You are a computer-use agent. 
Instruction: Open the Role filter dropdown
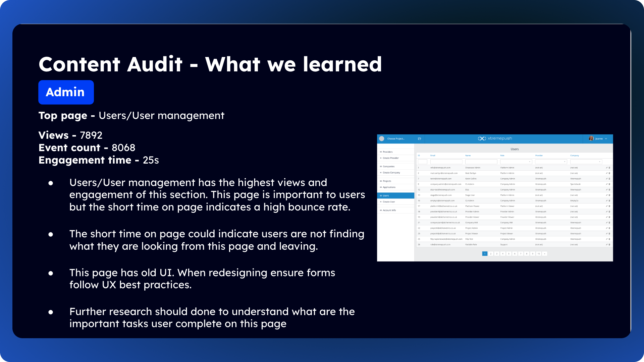(x=516, y=162)
